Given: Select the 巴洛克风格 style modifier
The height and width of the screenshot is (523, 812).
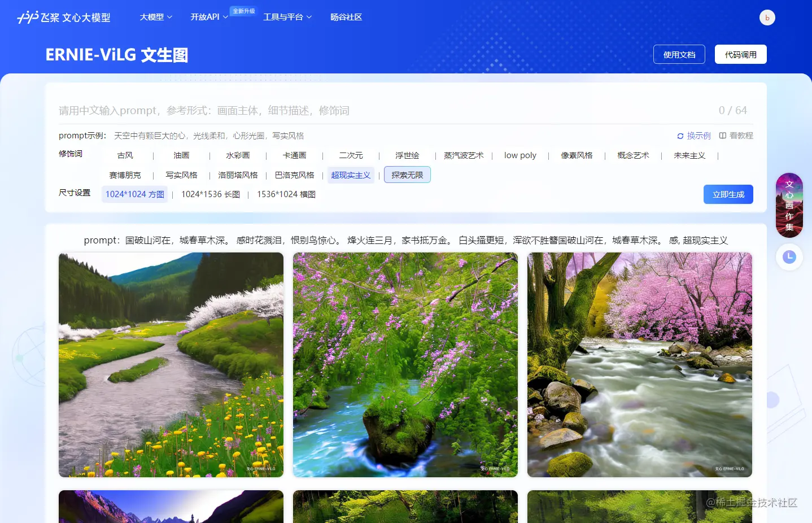Looking at the screenshot, I should 294,175.
